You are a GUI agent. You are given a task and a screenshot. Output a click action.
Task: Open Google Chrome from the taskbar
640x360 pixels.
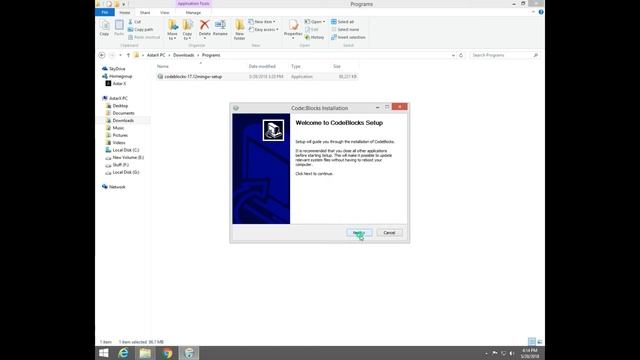click(167, 353)
